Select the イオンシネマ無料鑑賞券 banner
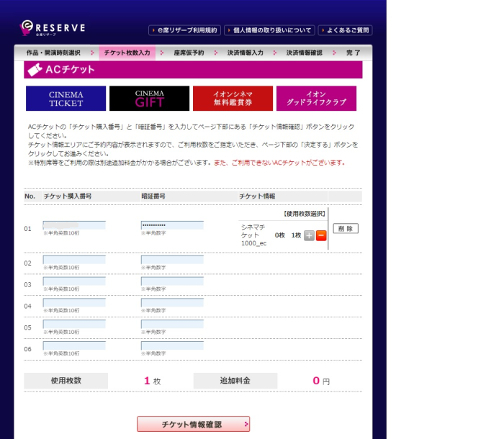The image size is (504, 439). (233, 99)
